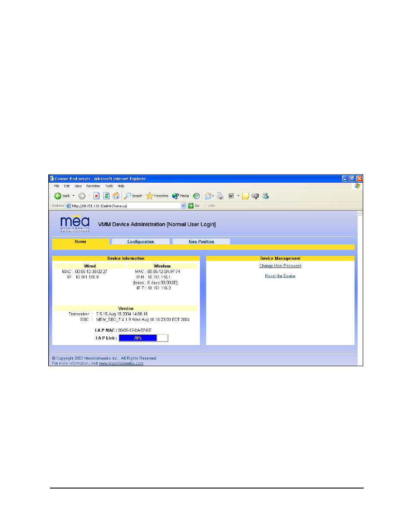The image size is (411, 532).
Task: Expand the address bar dropdown arrow
Action: coord(184,206)
